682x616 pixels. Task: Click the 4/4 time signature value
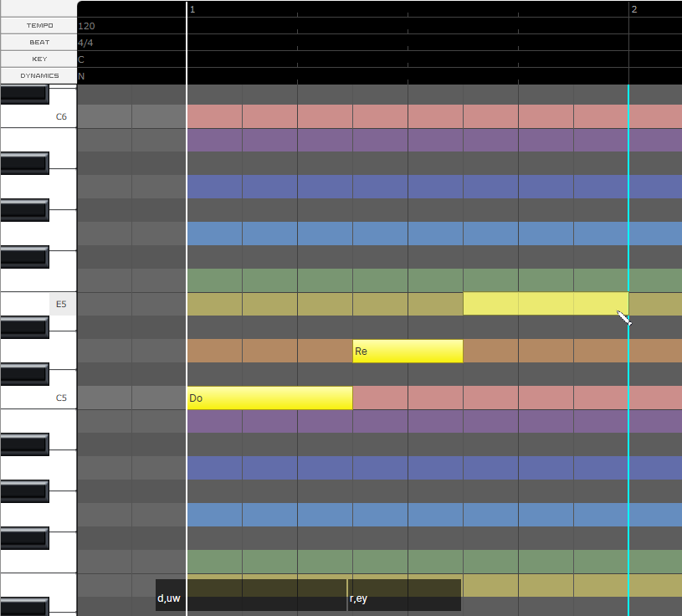click(86, 43)
